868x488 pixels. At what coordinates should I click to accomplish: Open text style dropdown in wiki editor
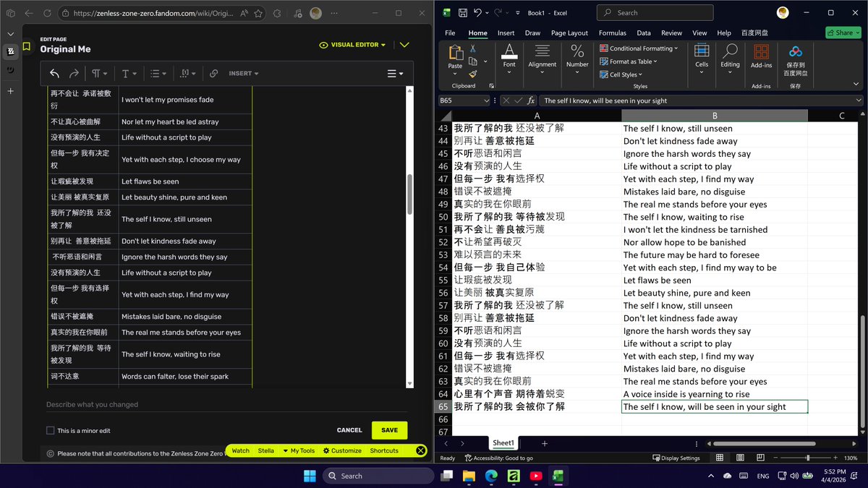129,74
